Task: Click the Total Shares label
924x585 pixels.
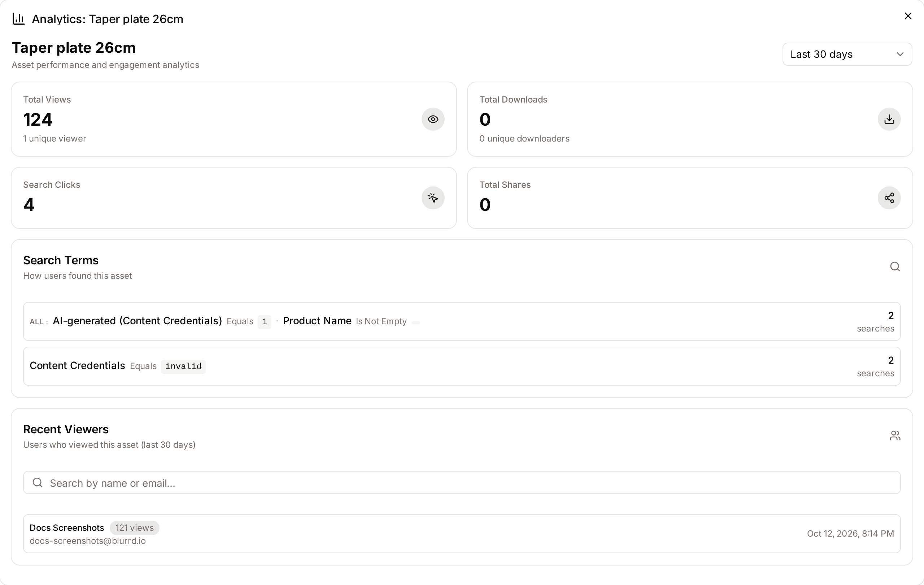Action: [x=505, y=185]
